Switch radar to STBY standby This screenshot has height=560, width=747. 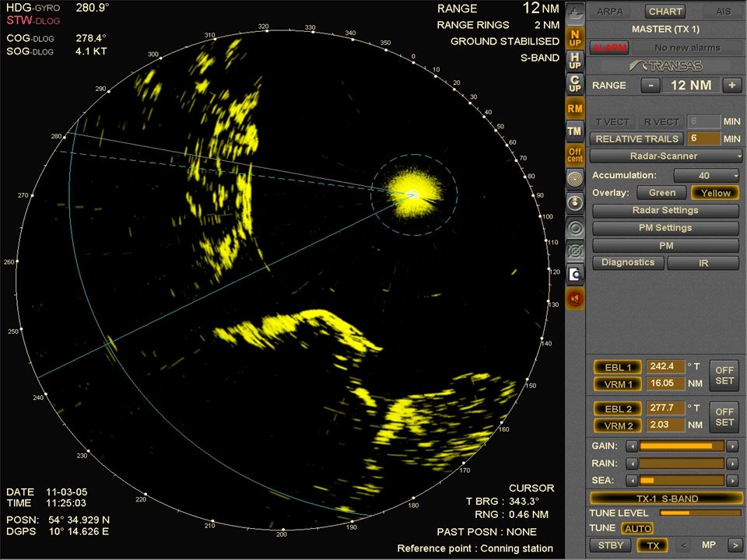click(610, 545)
